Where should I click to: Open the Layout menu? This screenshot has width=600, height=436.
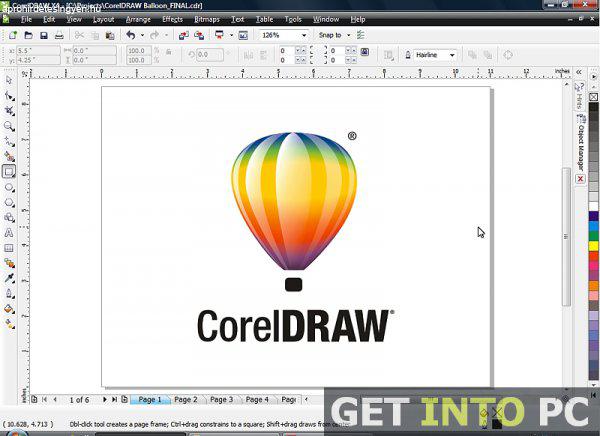pos(104,19)
